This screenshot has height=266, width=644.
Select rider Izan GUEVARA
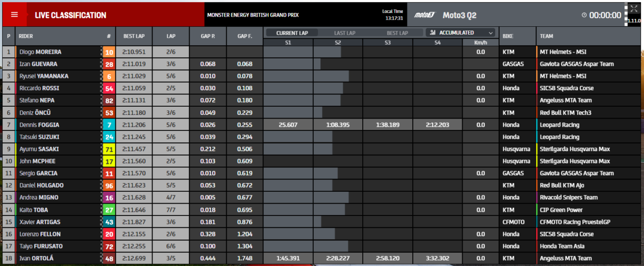coord(38,64)
